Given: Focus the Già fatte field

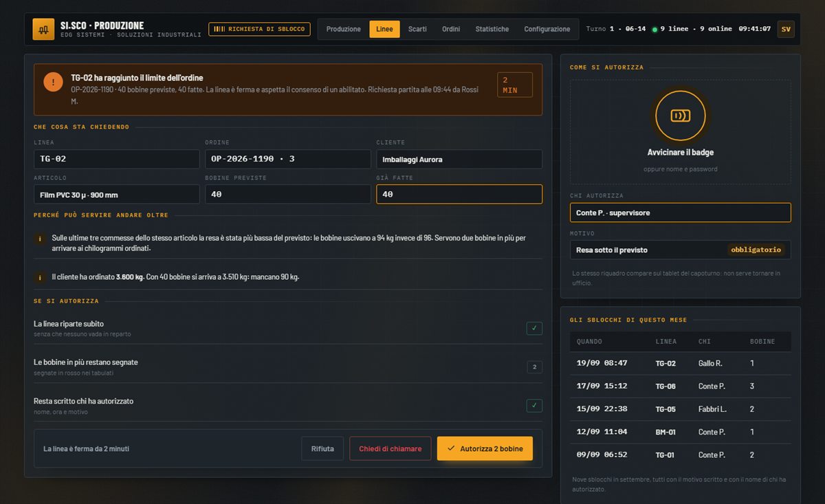Looking at the screenshot, I should [x=459, y=195].
